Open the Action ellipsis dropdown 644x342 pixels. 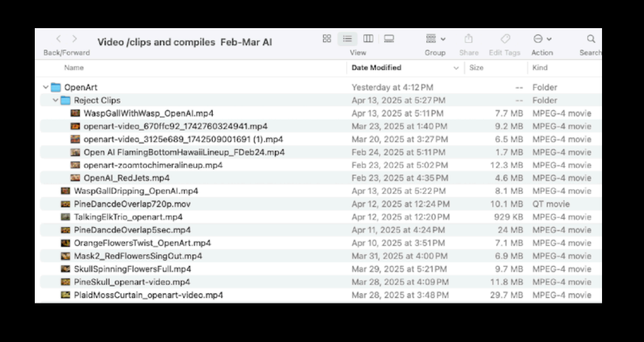pos(542,39)
